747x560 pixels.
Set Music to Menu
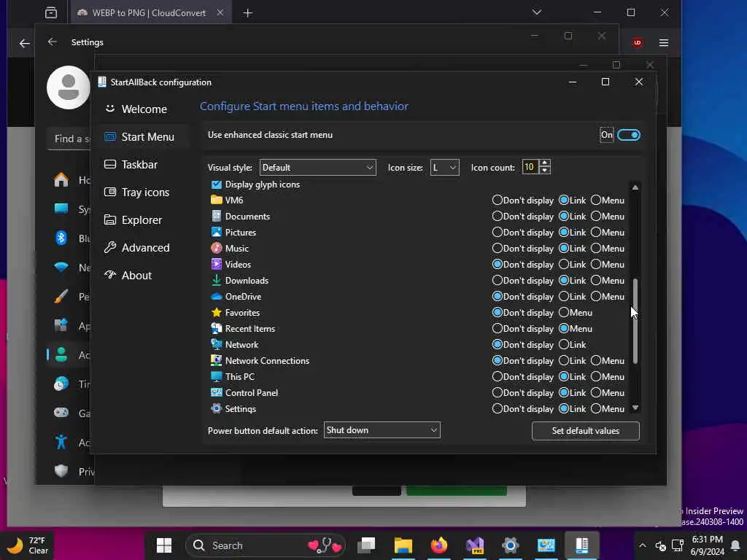[x=595, y=248]
